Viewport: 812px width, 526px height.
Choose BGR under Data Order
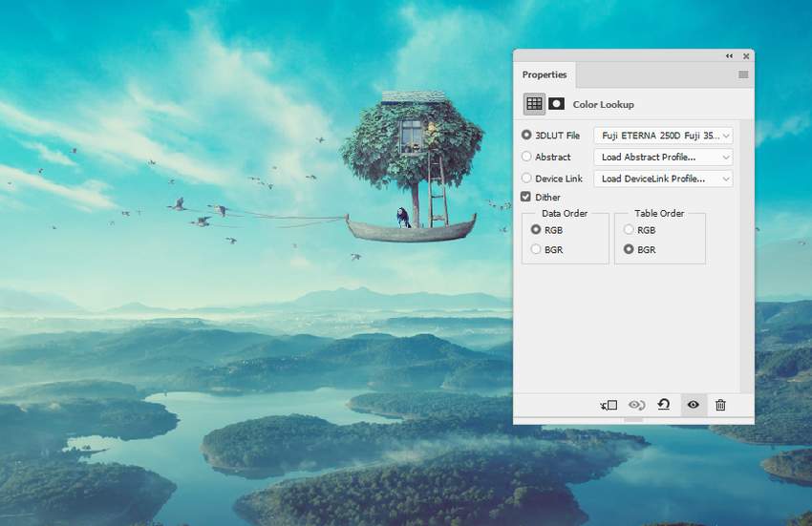click(x=536, y=249)
